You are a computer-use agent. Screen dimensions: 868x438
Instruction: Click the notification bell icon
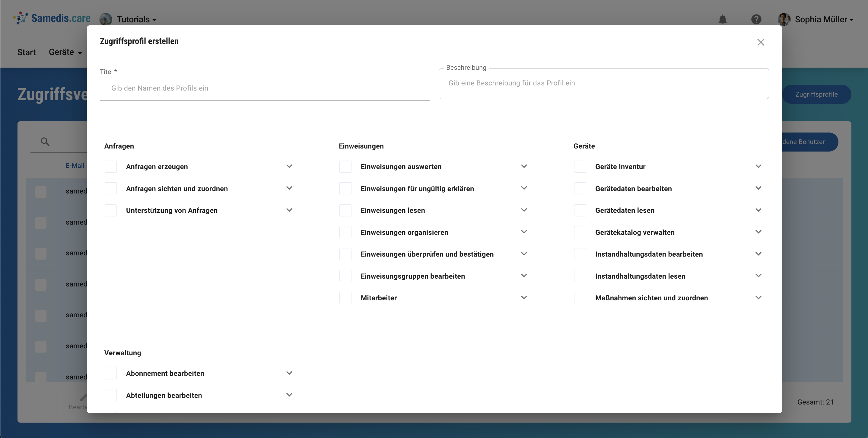[x=722, y=20]
